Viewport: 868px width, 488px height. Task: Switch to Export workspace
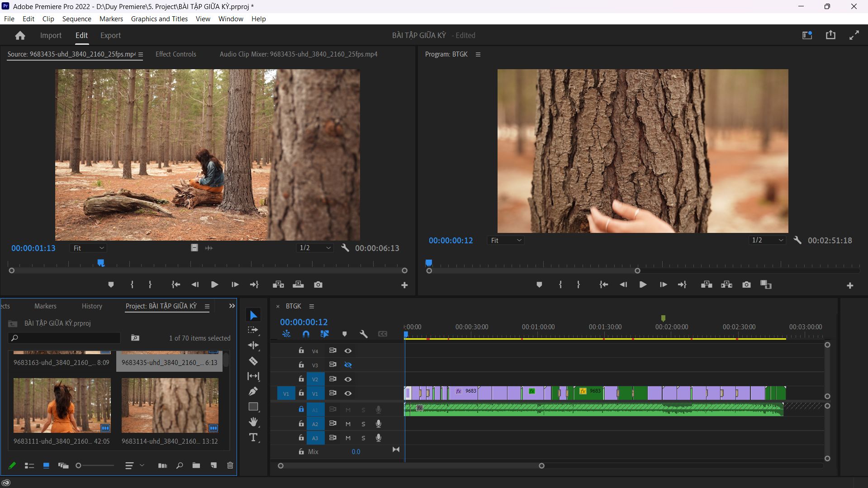tap(110, 35)
